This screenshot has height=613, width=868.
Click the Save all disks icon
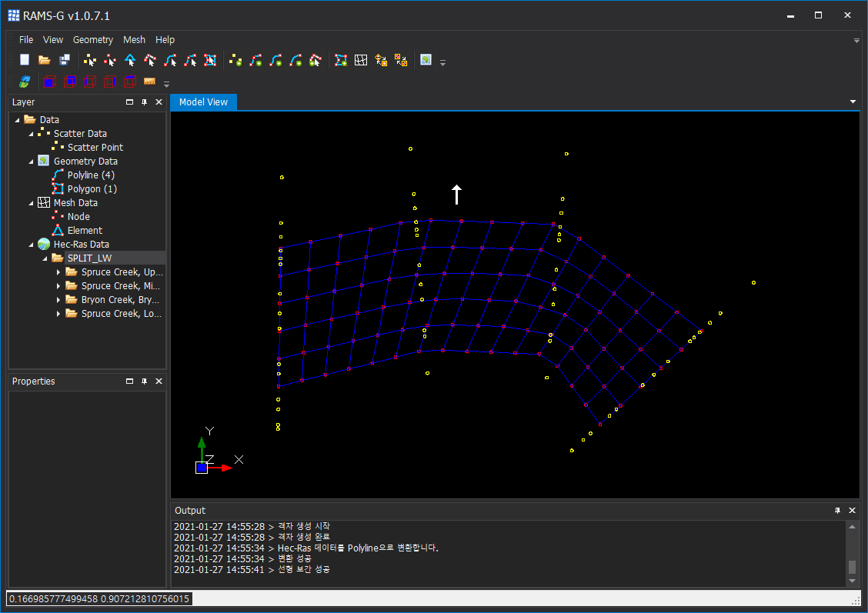pos(65,60)
